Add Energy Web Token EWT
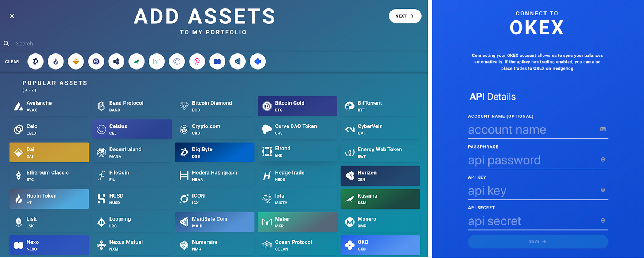The width and height of the screenshot is (644, 258). point(380,153)
